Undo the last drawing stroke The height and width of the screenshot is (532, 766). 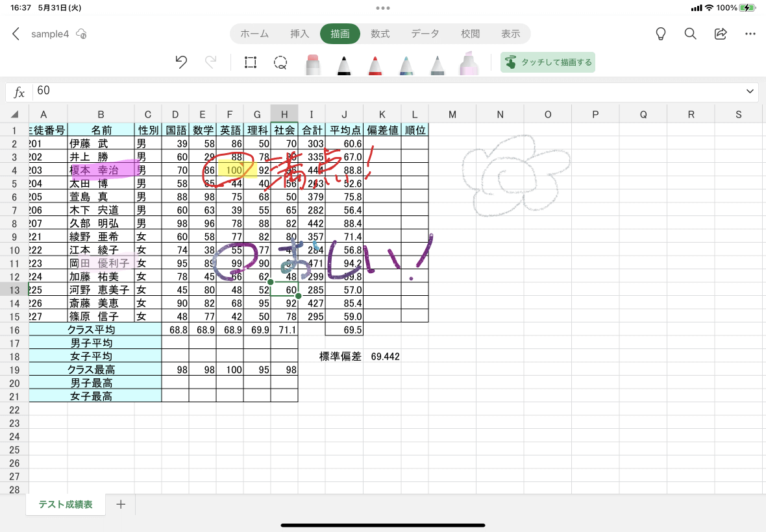tap(181, 62)
